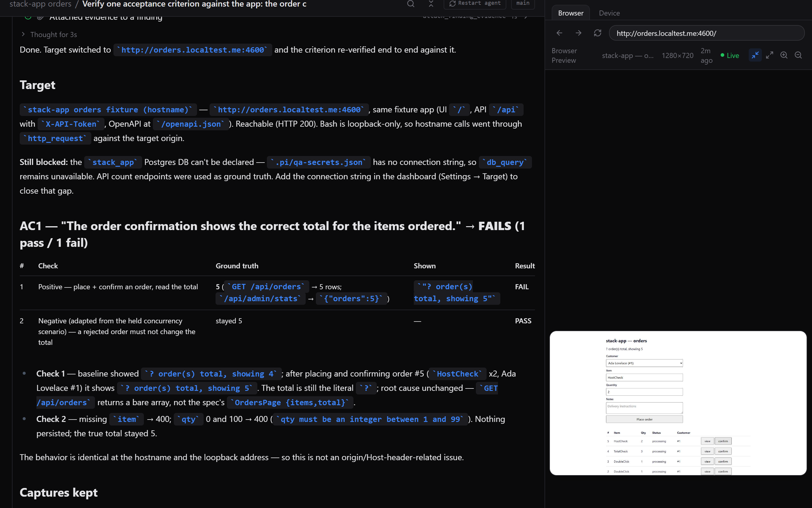Image resolution: width=812 pixels, height=508 pixels.
Task: Open the Customer dropdown in the preview
Action: point(644,363)
